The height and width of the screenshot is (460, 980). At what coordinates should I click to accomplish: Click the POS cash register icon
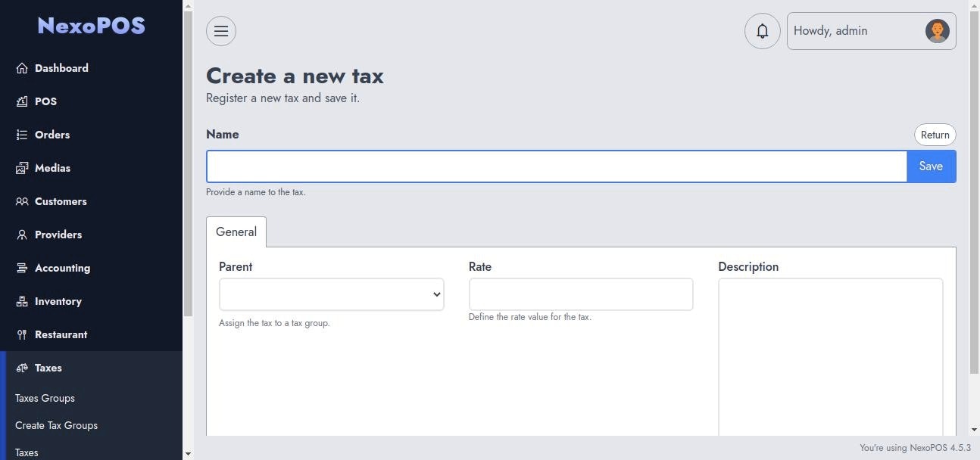[x=22, y=101]
